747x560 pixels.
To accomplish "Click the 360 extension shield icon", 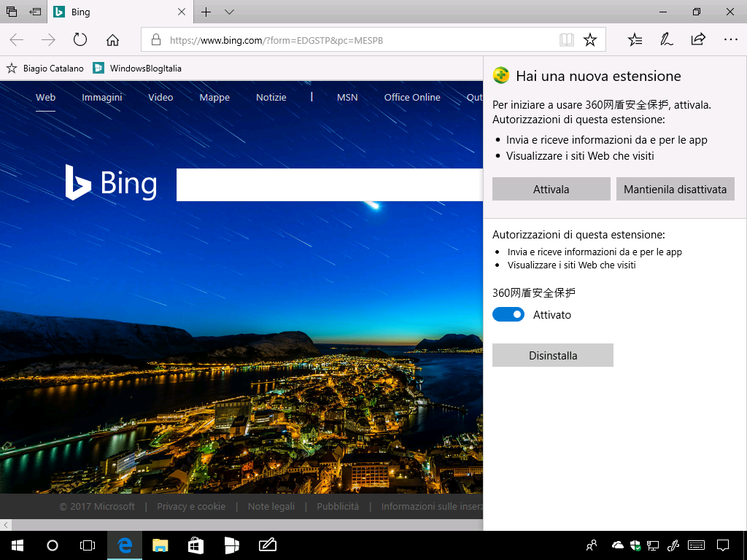I will point(501,75).
